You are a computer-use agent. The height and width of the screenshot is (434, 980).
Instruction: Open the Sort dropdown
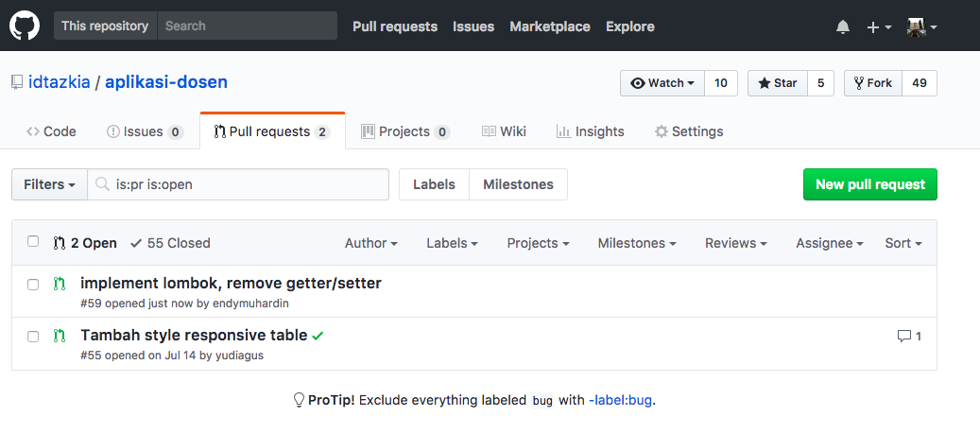(x=903, y=243)
